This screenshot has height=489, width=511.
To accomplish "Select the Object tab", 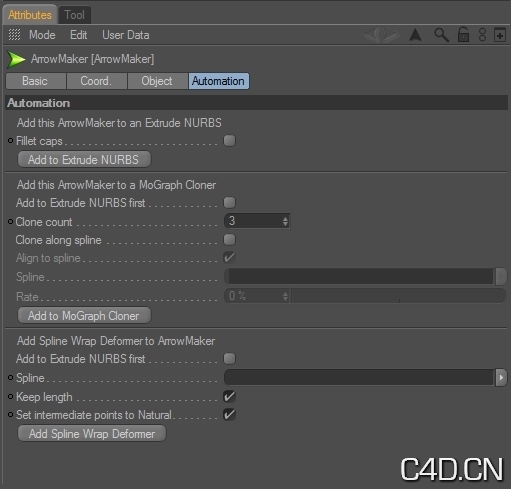I will [157, 81].
